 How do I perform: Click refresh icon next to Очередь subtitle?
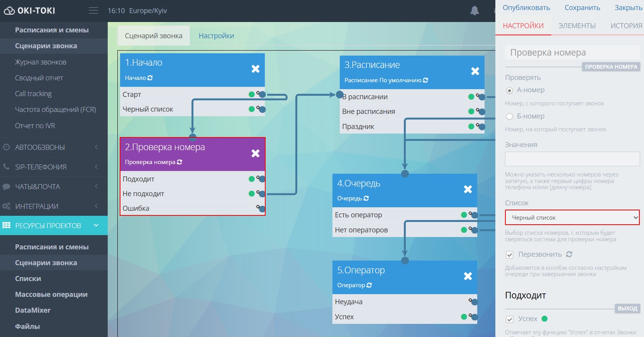366,198
